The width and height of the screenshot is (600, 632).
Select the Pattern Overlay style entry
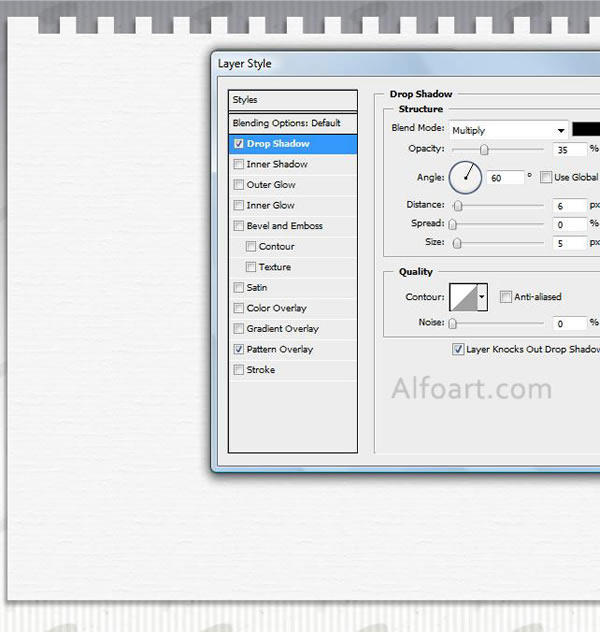click(293, 349)
